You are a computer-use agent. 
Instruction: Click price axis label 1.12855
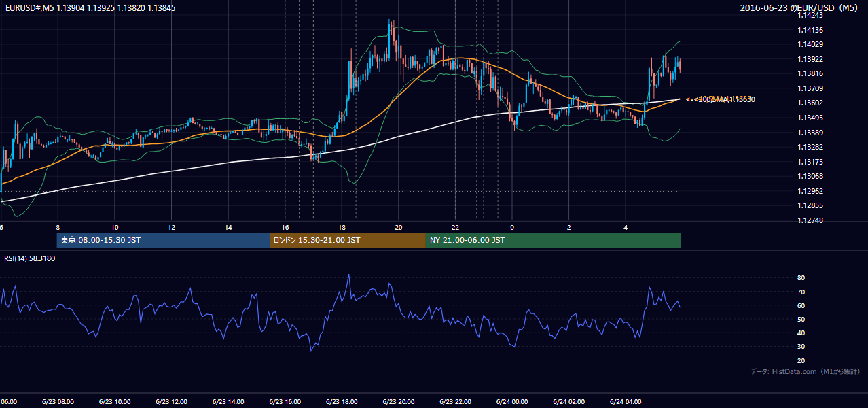811,205
